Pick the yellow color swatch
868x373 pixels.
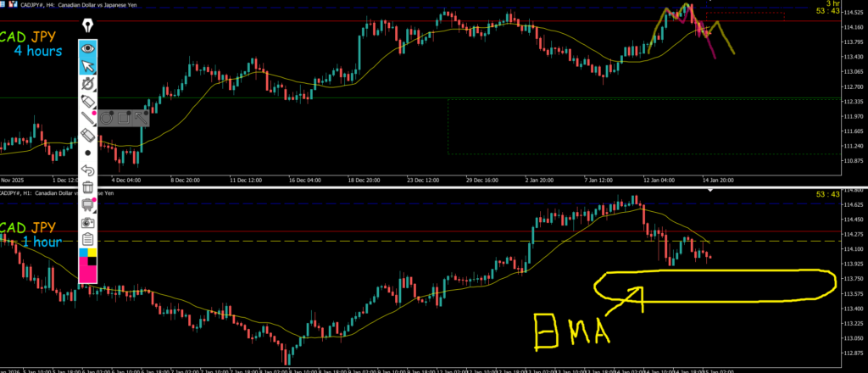(x=92, y=253)
